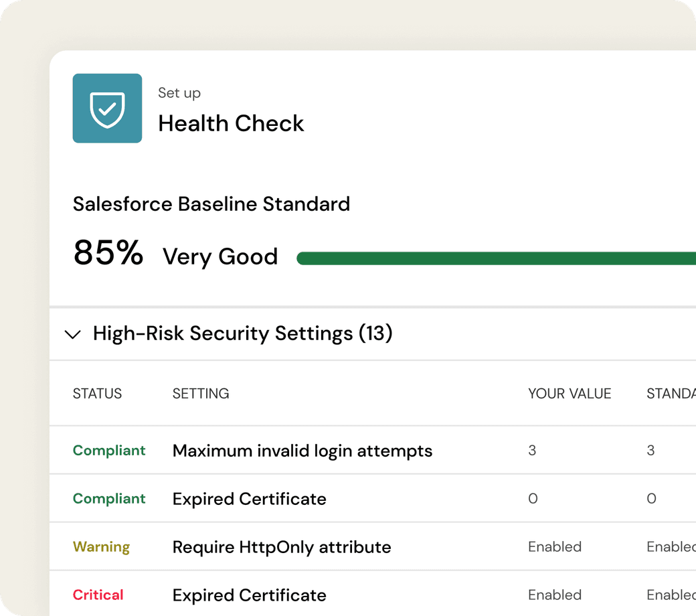This screenshot has height=616, width=696.
Task: Open 'Maximum invalid login attempts' setting
Action: (x=302, y=451)
